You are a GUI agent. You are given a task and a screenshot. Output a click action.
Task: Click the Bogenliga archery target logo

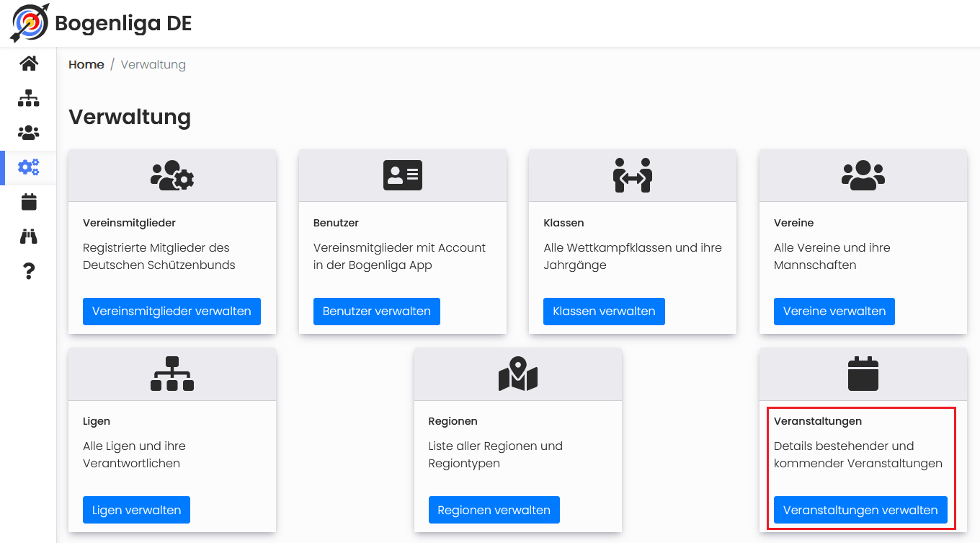tap(30, 23)
